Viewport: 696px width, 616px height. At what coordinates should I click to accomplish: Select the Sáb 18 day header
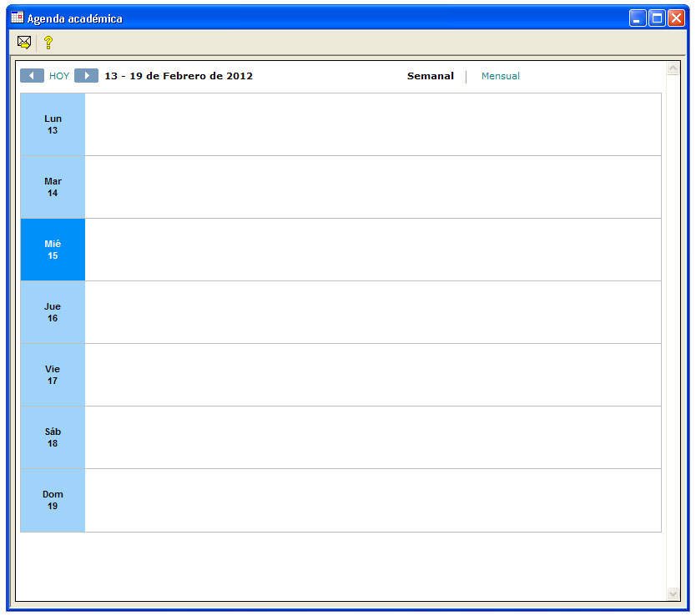coord(53,437)
